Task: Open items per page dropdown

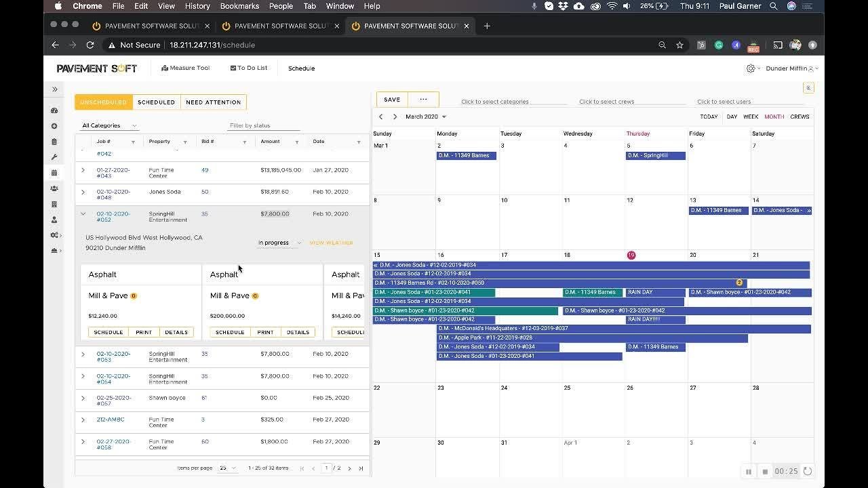Action: [x=227, y=468]
